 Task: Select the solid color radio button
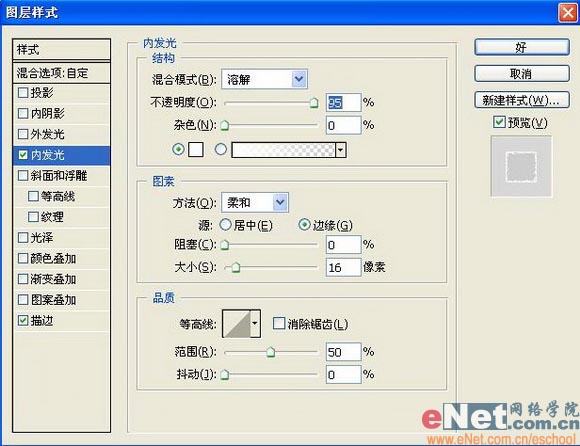[178, 149]
